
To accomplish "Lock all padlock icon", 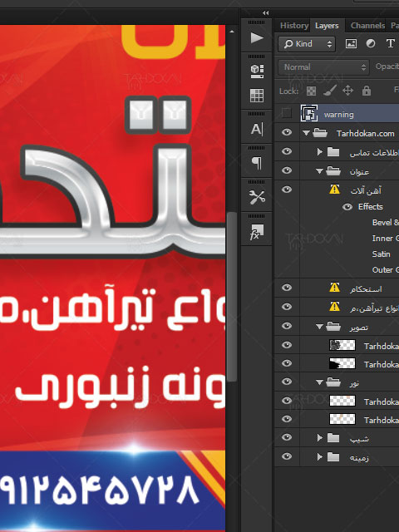I will click(366, 91).
